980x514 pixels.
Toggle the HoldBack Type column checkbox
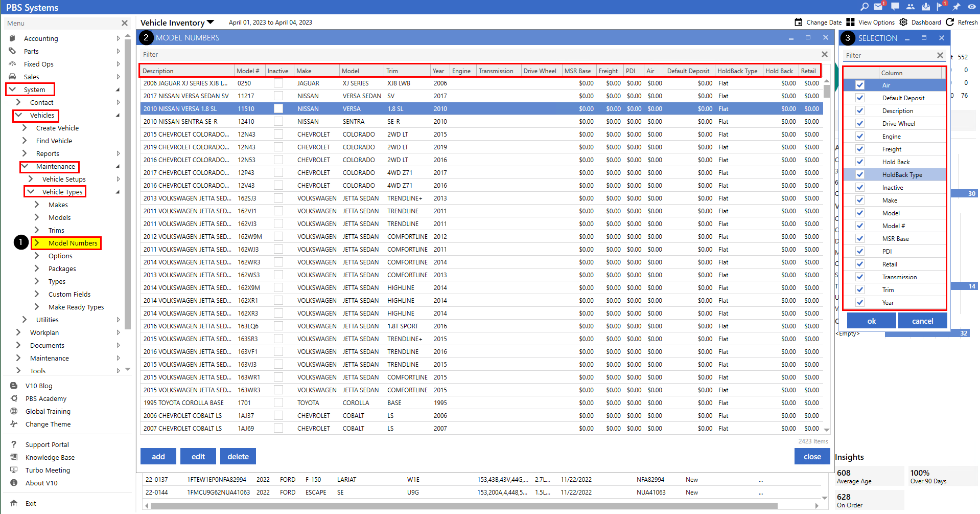(860, 175)
